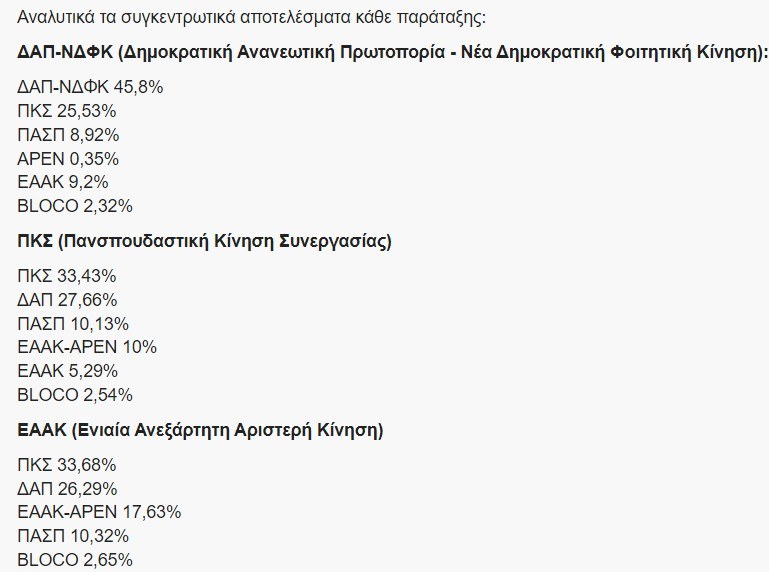
Task: Click the bold heading 'ΠΚΣ (Πανσπουδαστική Κίνηση Συνεργασίας)'
Action: [205, 241]
